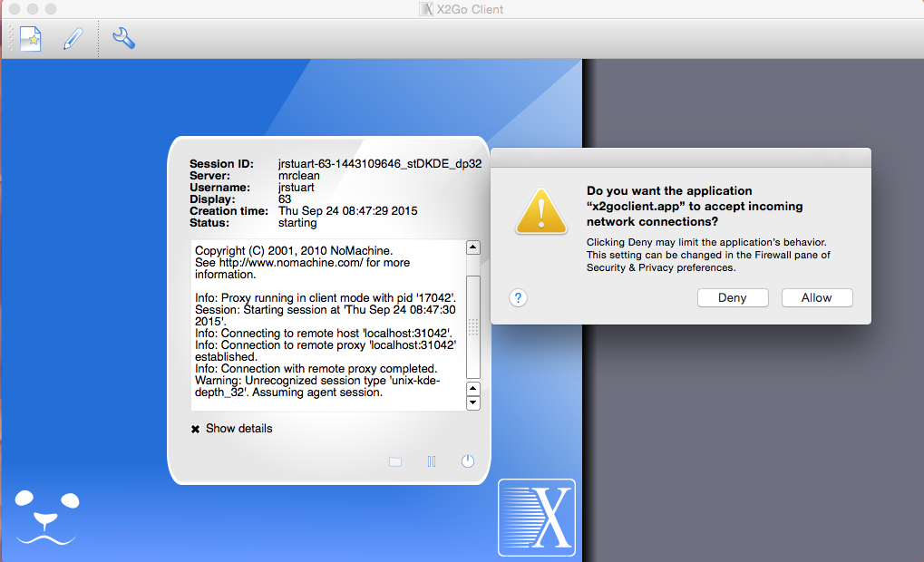Toggle the Show details checkbox
The width and height of the screenshot is (924, 562).
pyautogui.click(x=195, y=429)
